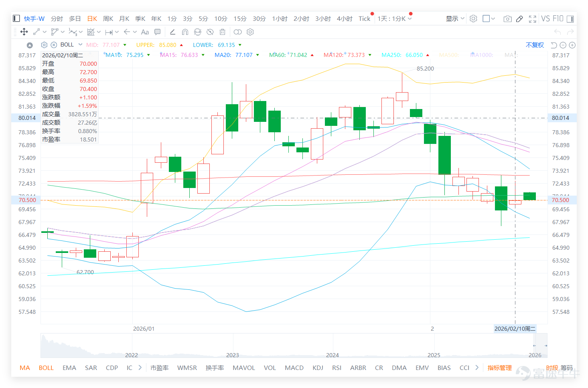588x388 pixels.
Task: Delete drawings with the trash icon
Action: point(223,32)
